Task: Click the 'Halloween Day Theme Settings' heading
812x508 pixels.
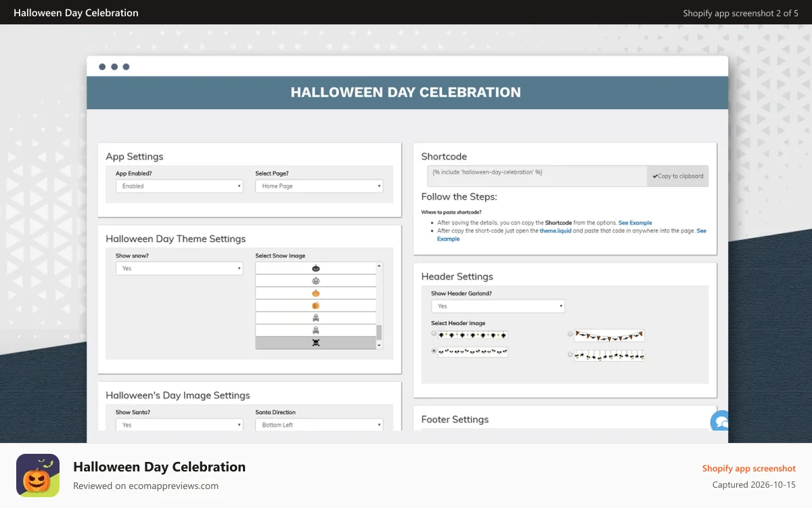Action: [176, 238]
